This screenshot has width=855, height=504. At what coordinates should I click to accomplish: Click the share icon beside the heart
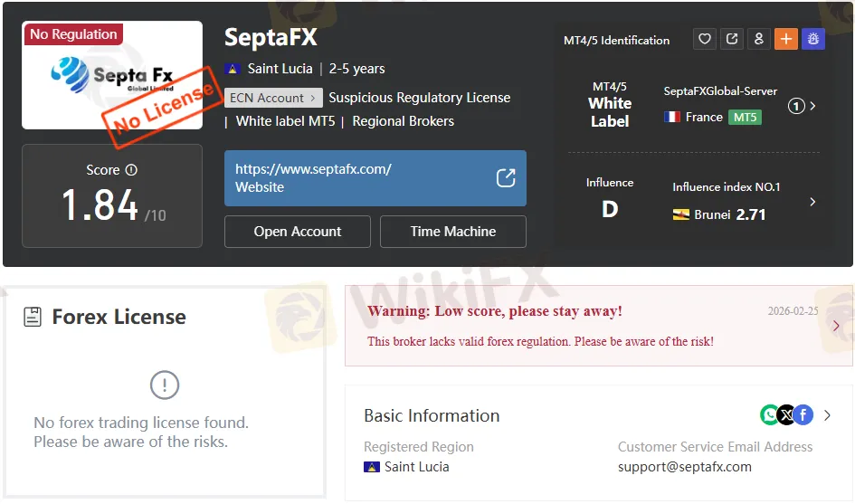pyautogui.click(x=732, y=39)
